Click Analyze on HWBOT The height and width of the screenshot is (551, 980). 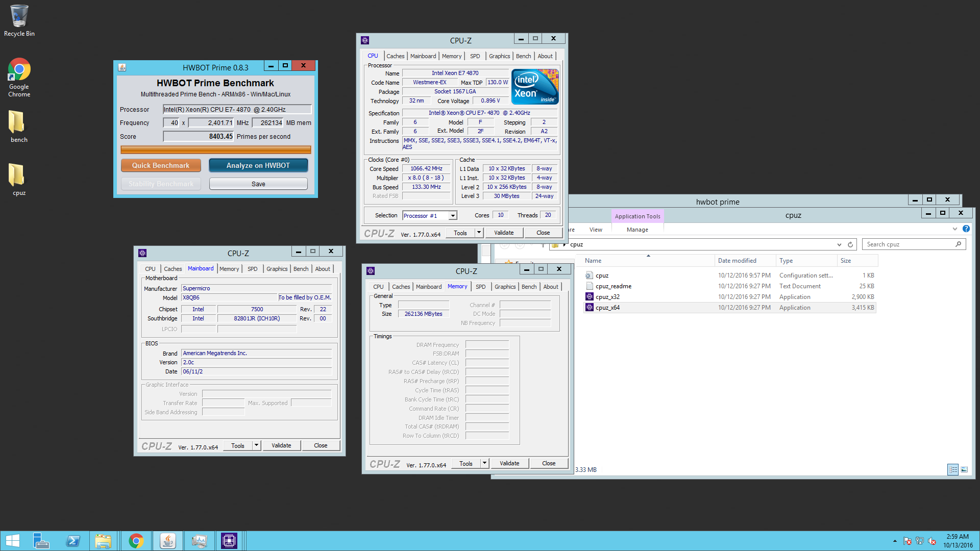coord(258,165)
